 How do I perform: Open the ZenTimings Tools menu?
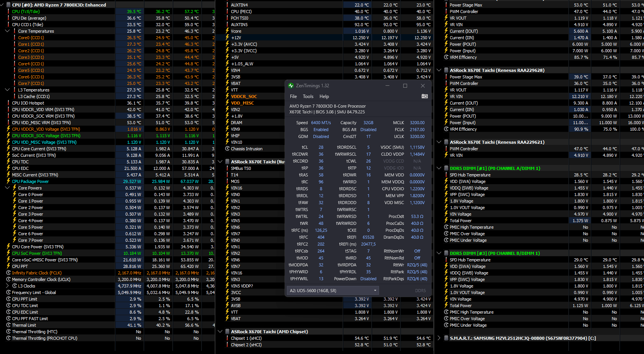click(308, 96)
